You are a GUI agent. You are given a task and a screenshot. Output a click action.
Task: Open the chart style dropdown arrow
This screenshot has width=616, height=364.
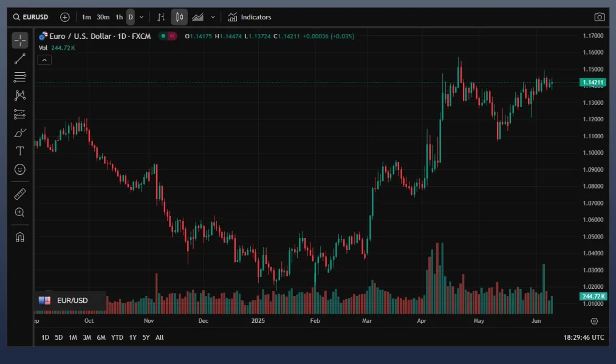click(x=213, y=17)
